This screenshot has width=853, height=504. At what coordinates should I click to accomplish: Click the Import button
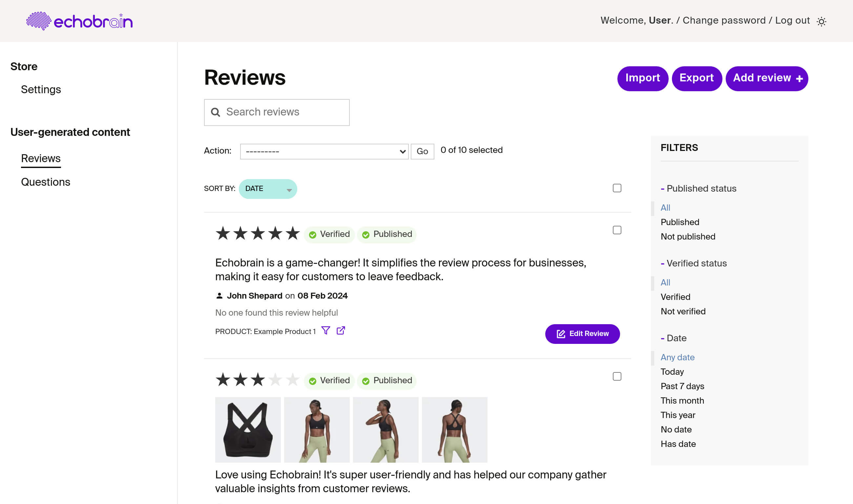pyautogui.click(x=643, y=78)
